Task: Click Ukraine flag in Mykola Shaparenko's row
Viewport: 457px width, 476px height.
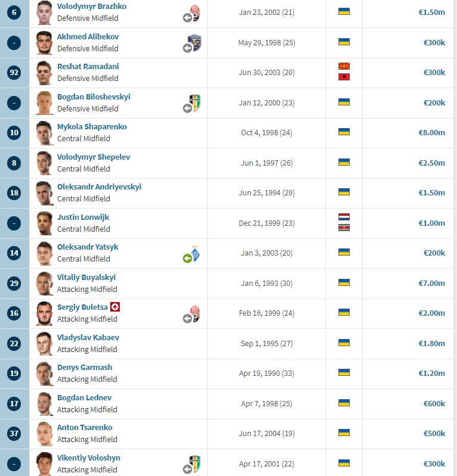Action: (344, 132)
